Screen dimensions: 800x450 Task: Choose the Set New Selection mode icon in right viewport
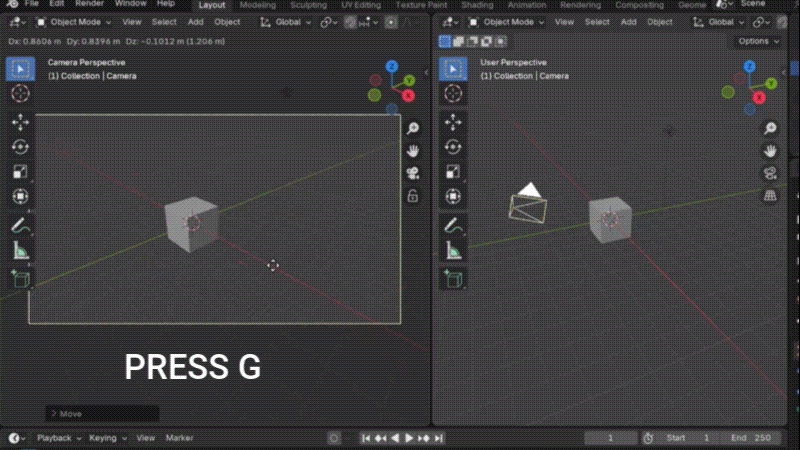click(x=445, y=41)
